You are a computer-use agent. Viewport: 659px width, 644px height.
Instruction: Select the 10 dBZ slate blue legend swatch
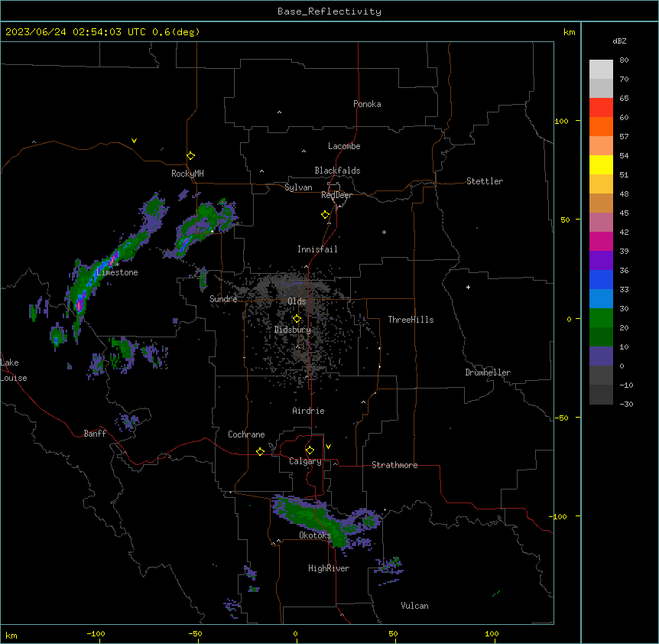click(x=601, y=356)
